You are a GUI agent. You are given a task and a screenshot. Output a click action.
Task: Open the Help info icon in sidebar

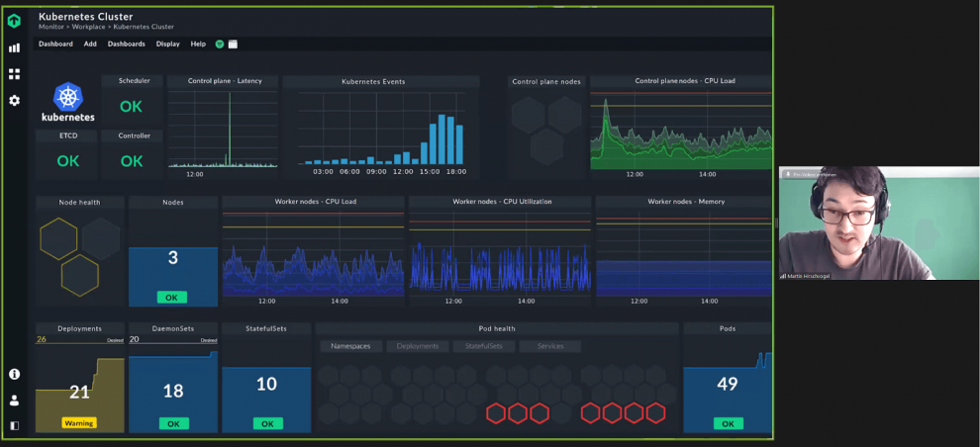point(14,374)
